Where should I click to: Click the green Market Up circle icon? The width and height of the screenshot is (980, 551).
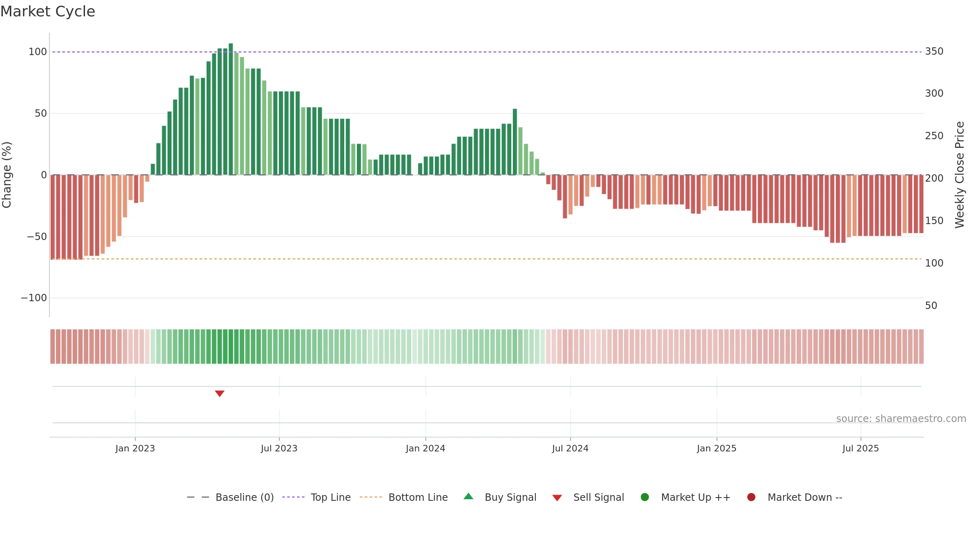click(645, 497)
